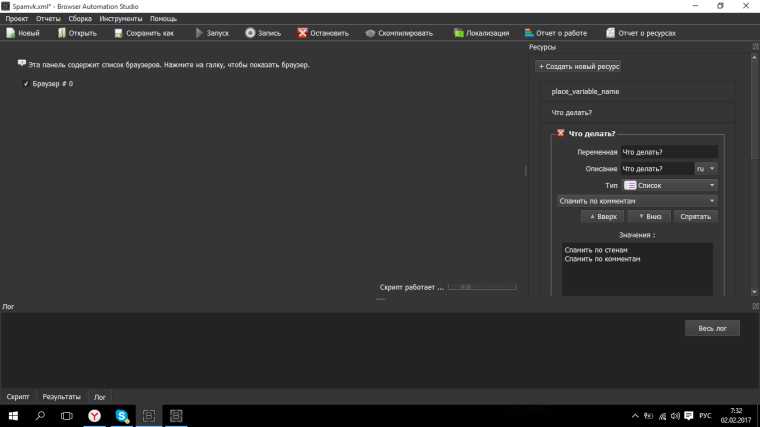This screenshot has height=427, width=760.
Task: Open the Локализация toolbar icon
Action: pos(459,33)
